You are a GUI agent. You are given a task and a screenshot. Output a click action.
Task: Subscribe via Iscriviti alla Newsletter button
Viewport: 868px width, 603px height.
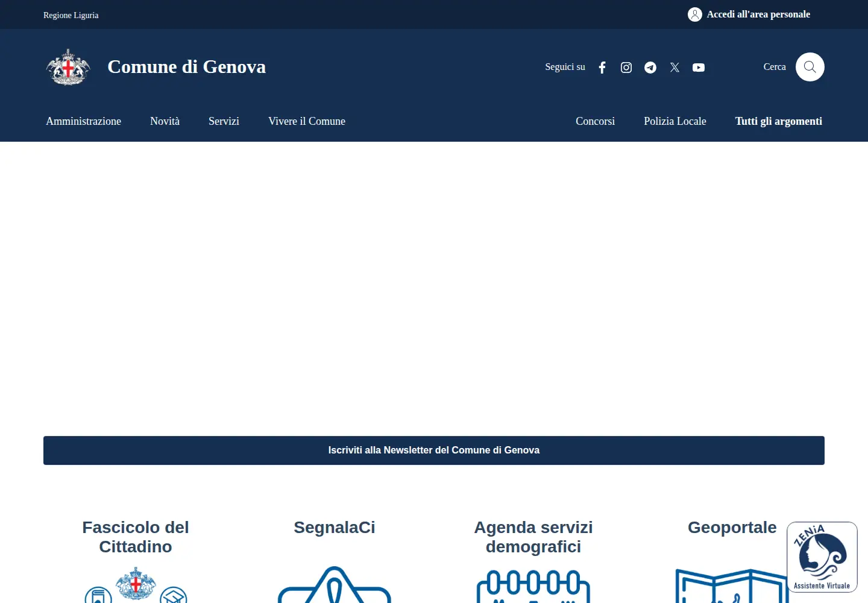434,450
